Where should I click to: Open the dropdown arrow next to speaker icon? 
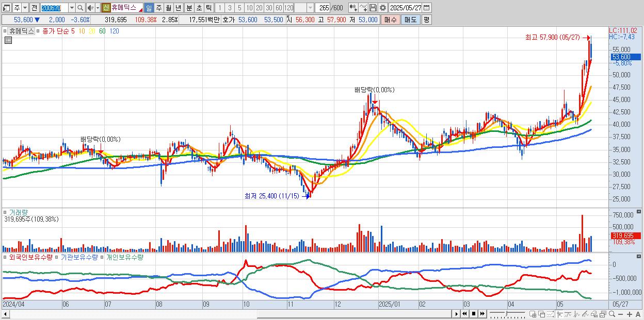98,8
